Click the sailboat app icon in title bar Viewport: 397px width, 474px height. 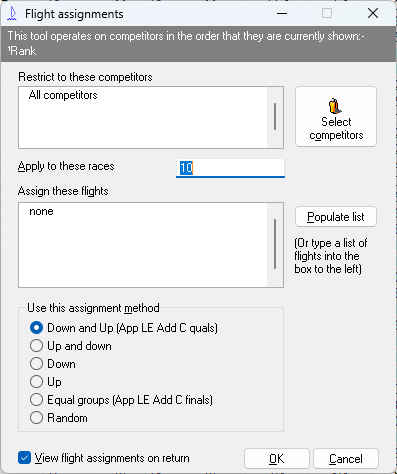tap(12, 14)
